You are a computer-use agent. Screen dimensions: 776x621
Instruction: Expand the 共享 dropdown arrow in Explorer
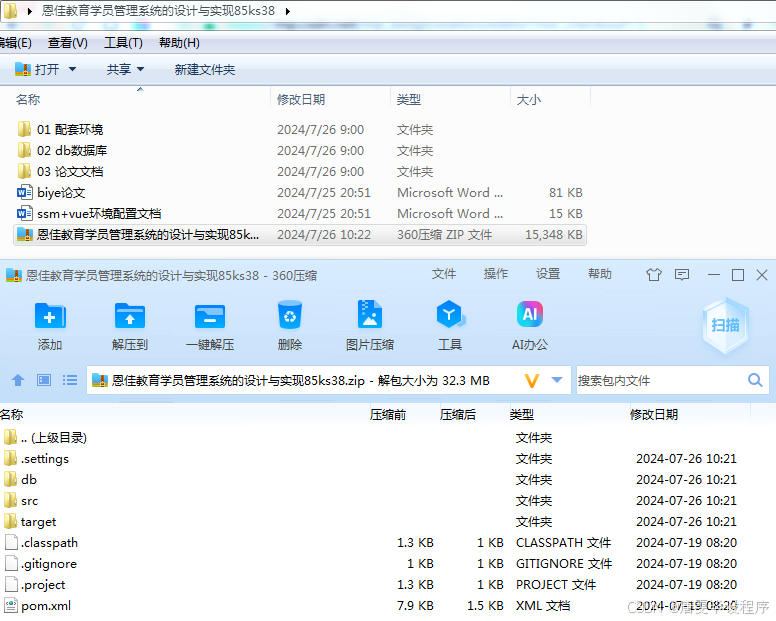141,69
